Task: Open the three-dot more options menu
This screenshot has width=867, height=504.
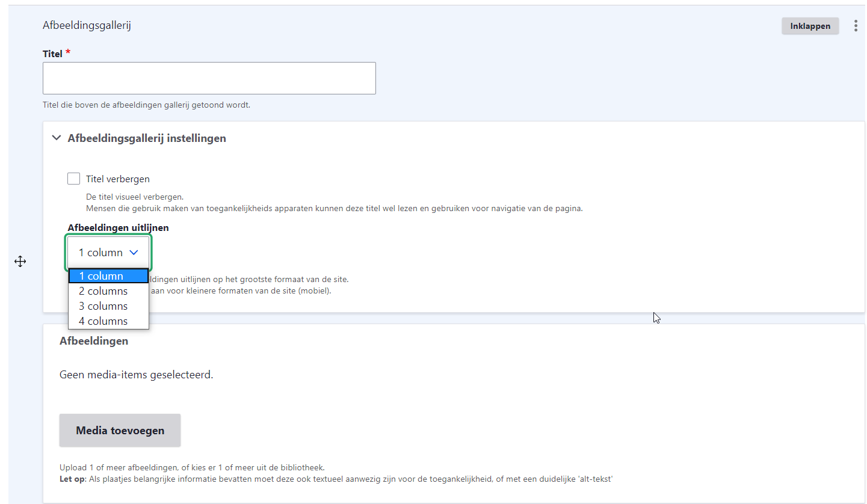Action: (856, 26)
